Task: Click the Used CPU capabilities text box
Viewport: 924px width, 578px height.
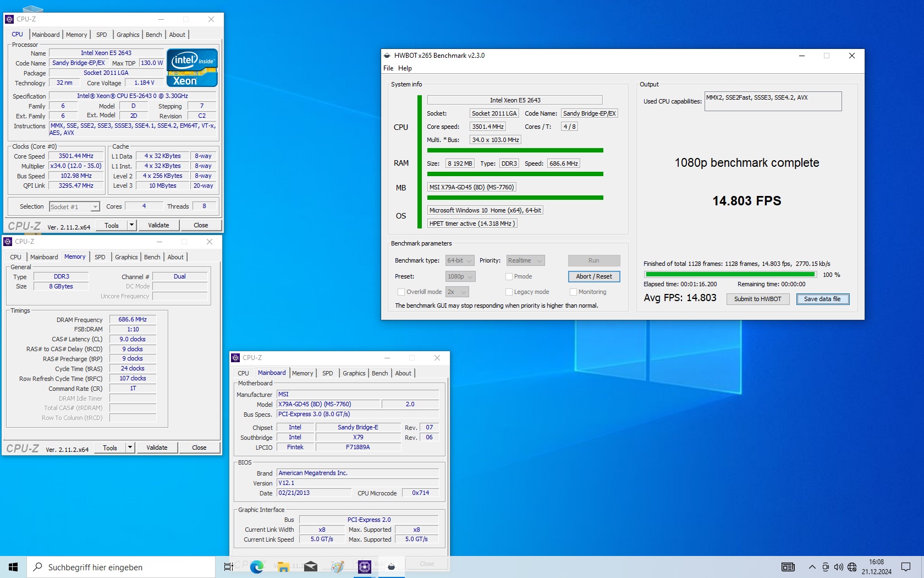Action: pyautogui.click(x=773, y=101)
